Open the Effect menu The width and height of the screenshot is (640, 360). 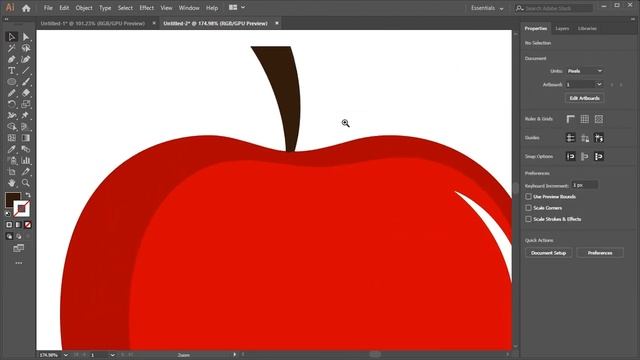146,8
